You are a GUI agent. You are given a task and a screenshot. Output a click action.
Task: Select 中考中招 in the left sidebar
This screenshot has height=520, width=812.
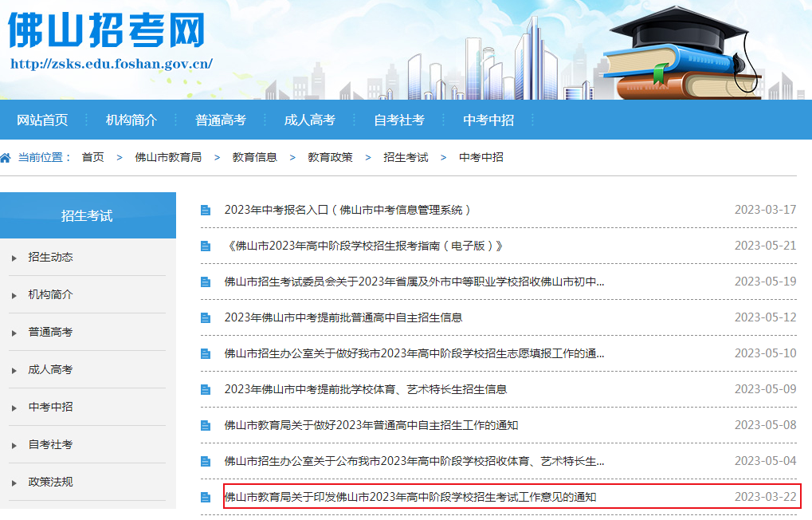pyautogui.click(x=50, y=408)
